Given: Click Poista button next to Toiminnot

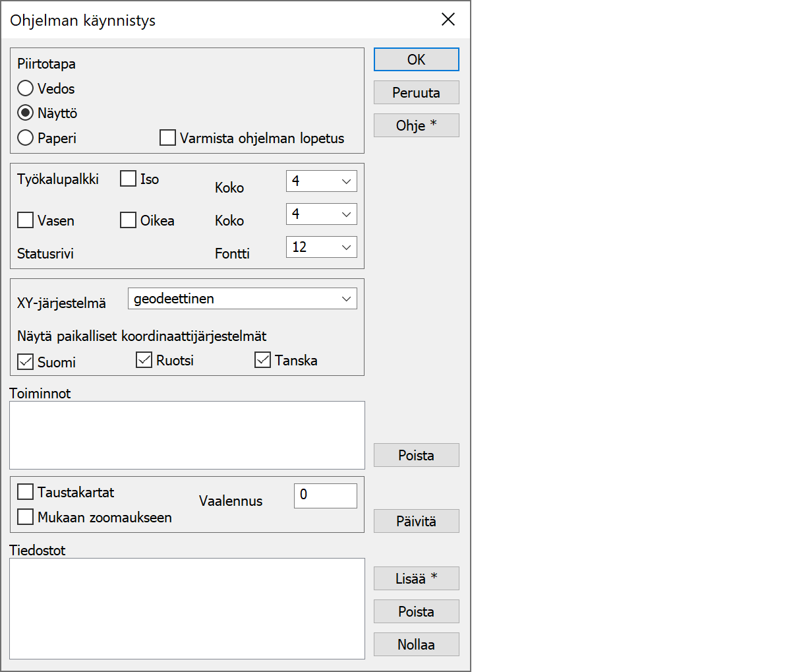Looking at the screenshot, I should [417, 455].
